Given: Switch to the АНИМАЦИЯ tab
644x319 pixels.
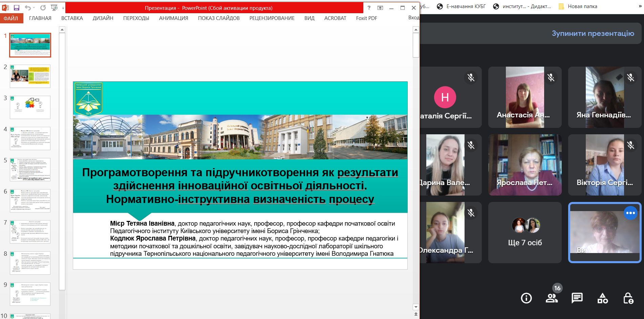Looking at the screenshot, I should click(x=173, y=18).
